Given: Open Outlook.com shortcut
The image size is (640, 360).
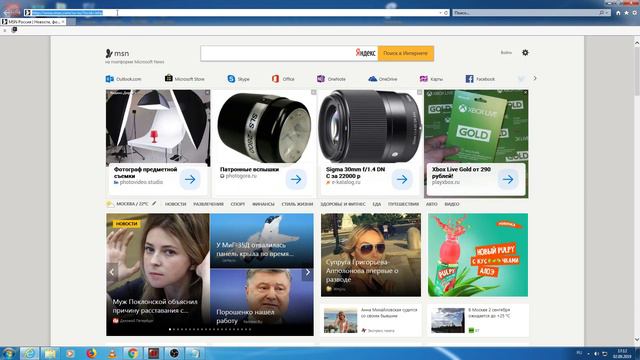Looking at the screenshot, I should point(123,79).
